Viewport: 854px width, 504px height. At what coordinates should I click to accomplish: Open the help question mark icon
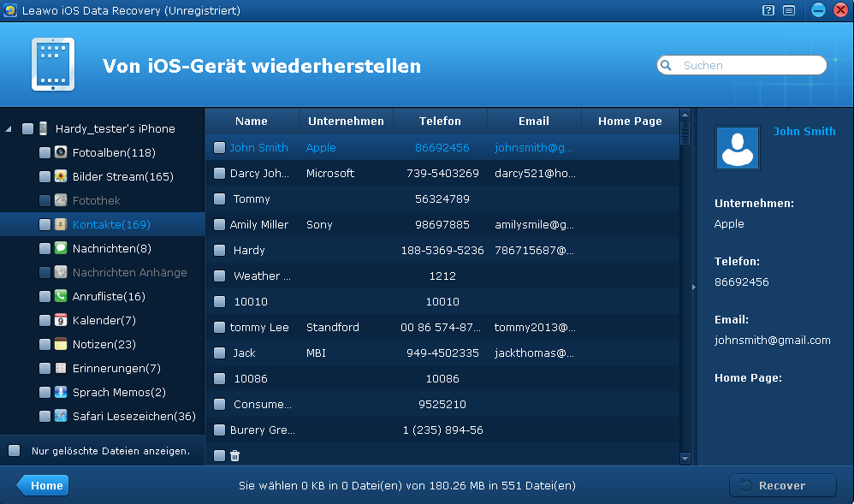[x=768, y=10]
